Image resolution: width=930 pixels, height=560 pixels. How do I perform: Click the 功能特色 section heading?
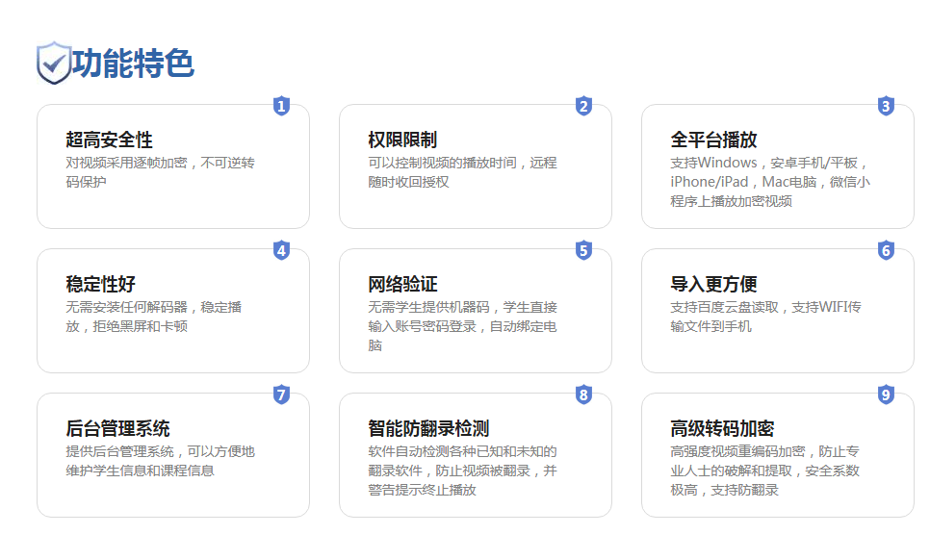pos(133,64)
